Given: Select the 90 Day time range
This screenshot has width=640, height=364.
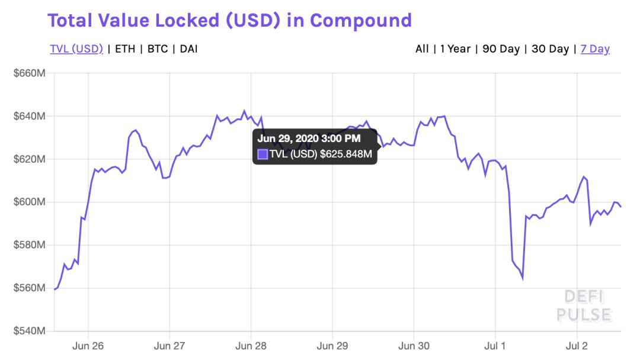Looking at the screenshot, I should click(501, 49).
